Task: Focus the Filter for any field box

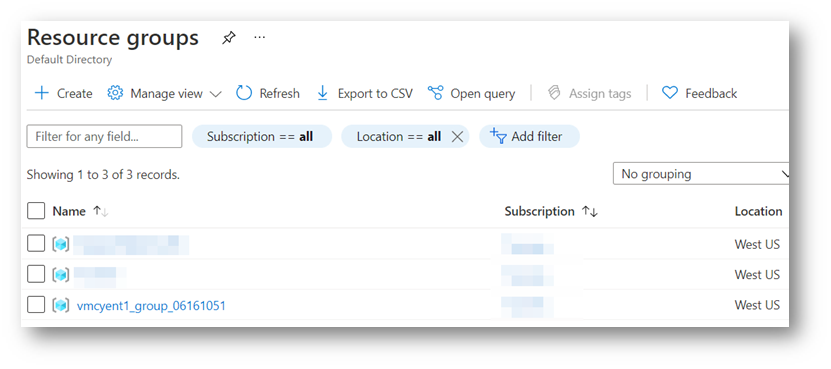Action: tap(104, 136)
